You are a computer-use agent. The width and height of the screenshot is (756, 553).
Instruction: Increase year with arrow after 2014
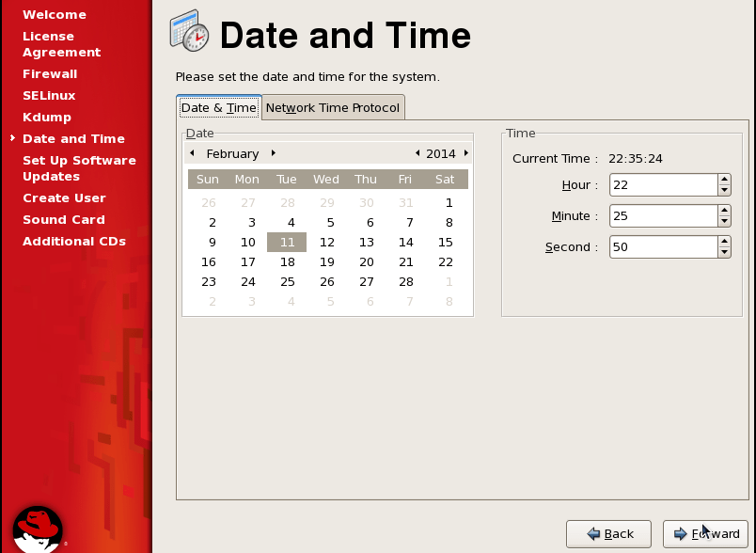tap(466, 153)
